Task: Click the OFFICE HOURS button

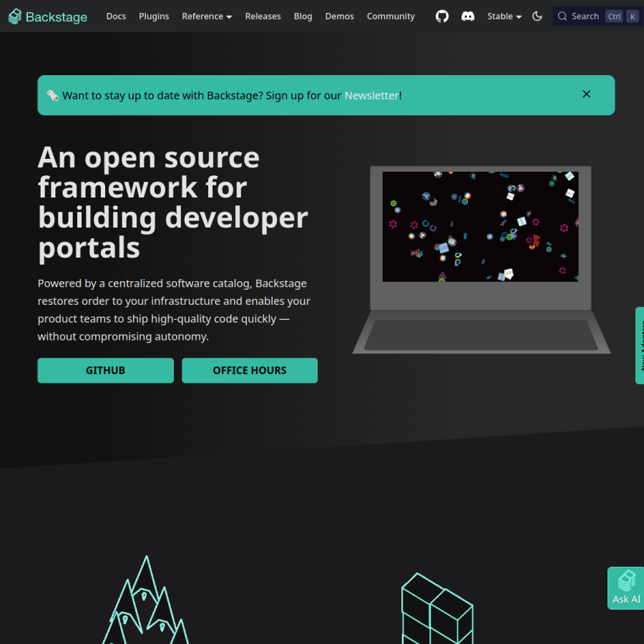Action: [x=249, y=370]
